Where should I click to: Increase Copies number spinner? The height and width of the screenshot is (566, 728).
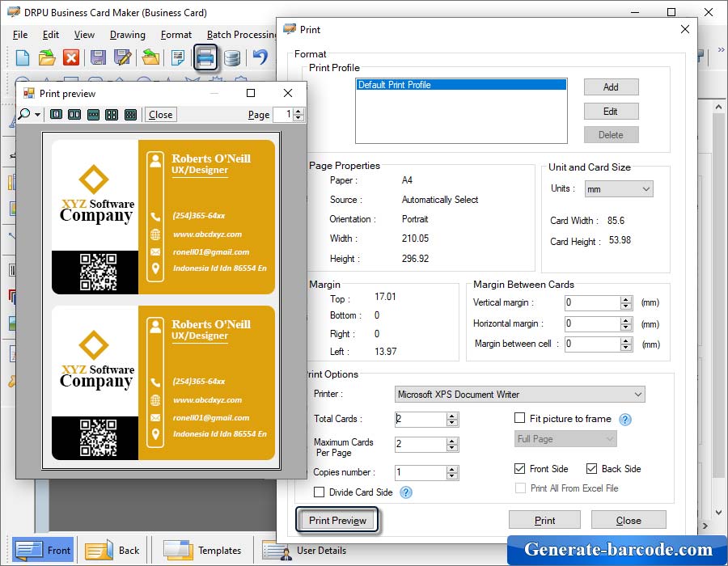(451, 470)
